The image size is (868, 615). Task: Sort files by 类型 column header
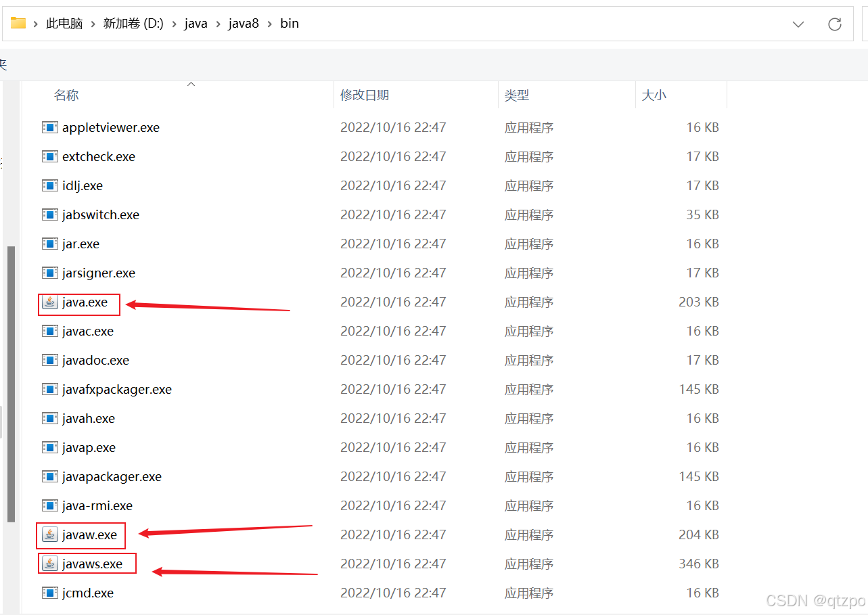coord(517,95)
